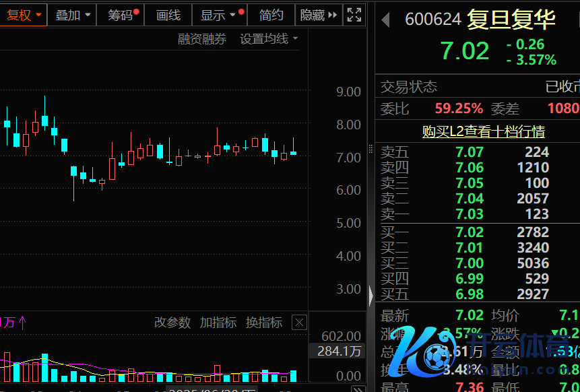The width and height of the screenshot is (580, 392).
Task: Go to previous stock using left arrow
Action: [x=385, y=20]
